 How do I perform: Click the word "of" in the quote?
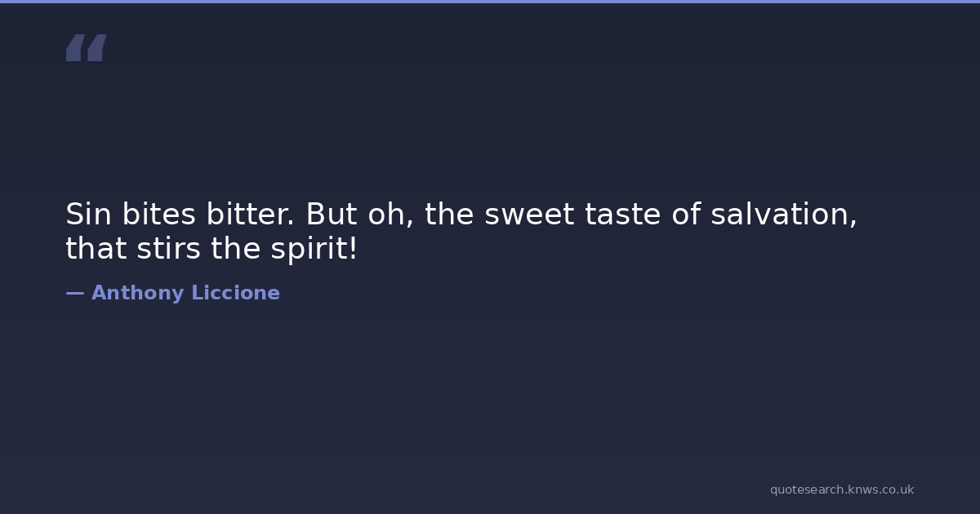point(684,215)
